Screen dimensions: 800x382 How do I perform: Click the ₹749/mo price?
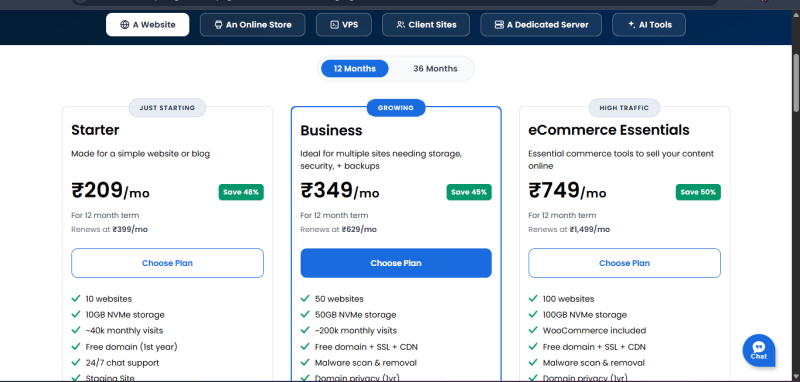pos(567,191)
